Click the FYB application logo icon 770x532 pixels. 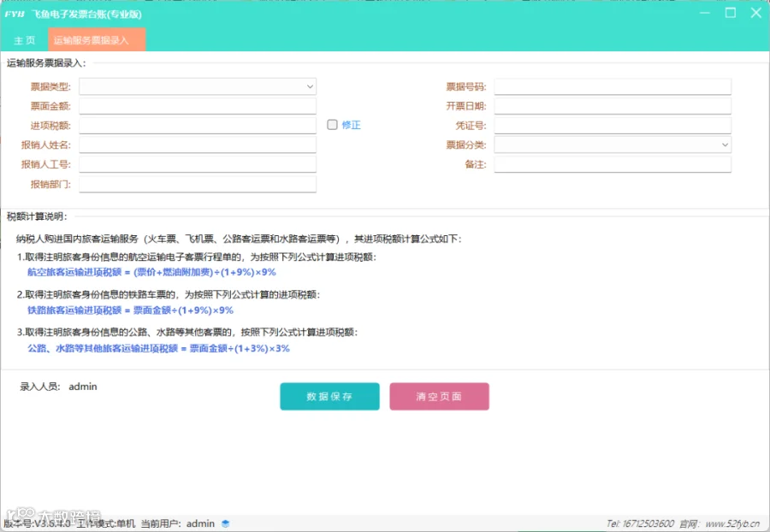(x=15, y=14)
